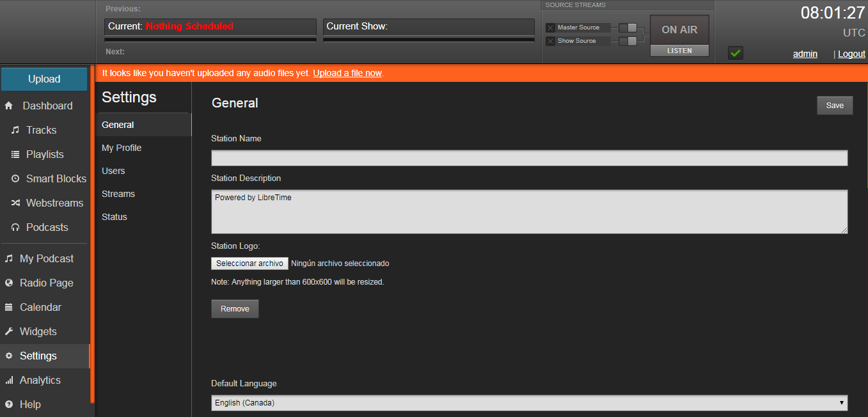The height and width of the screenshot is (417, 868).
Task: Click the X icon beside Master Source
Action: [550, 28]
